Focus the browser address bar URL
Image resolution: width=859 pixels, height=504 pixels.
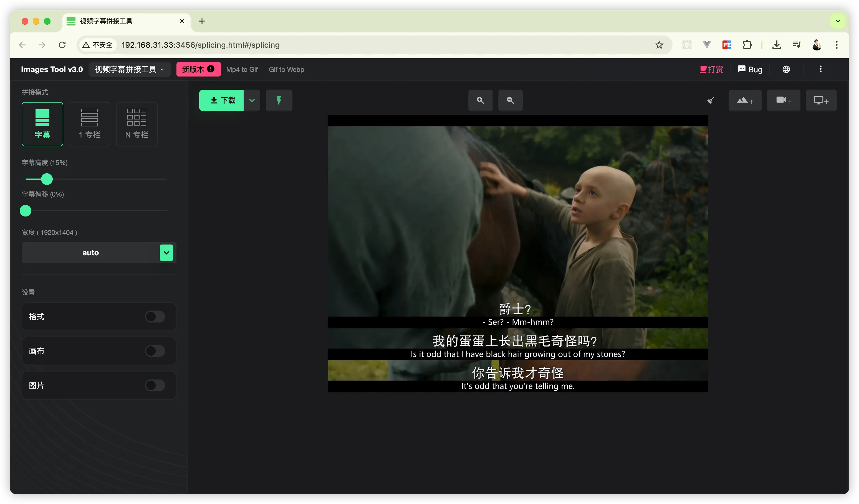[200, 45]
